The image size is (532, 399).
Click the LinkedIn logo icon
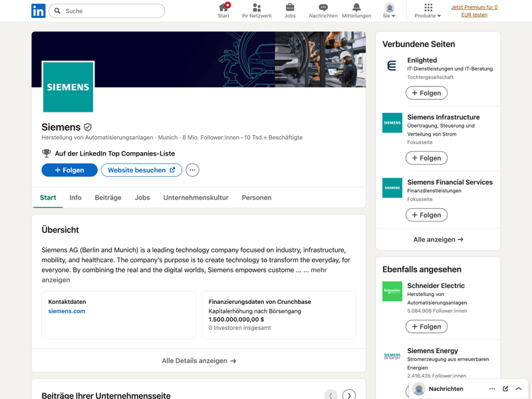[39, 11]
